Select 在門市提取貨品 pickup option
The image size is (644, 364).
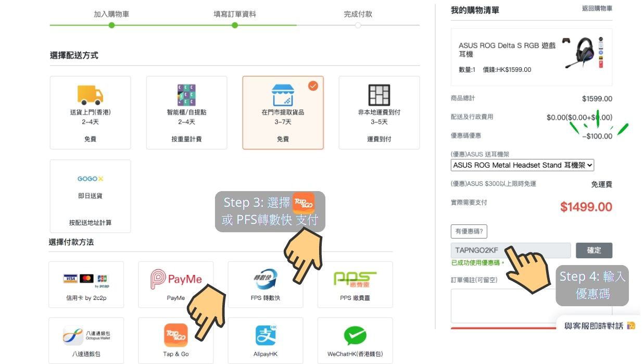(283, 112)
